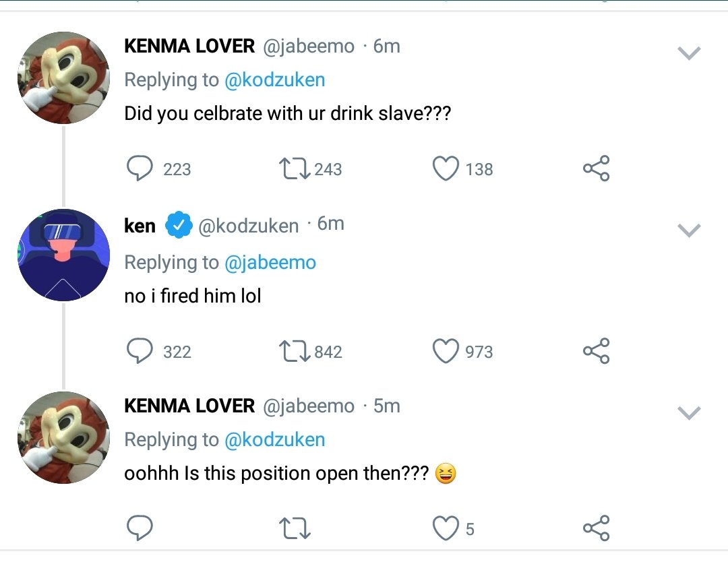728x562 pixels.
Task: Reply to the 'drink slave' tweet
Action: (x=140, y=168)
